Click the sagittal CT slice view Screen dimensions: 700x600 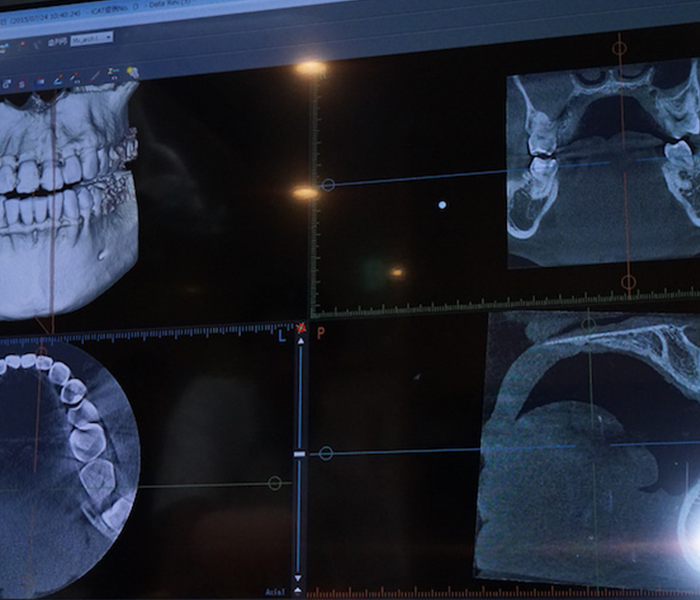(x=589, y=449)
